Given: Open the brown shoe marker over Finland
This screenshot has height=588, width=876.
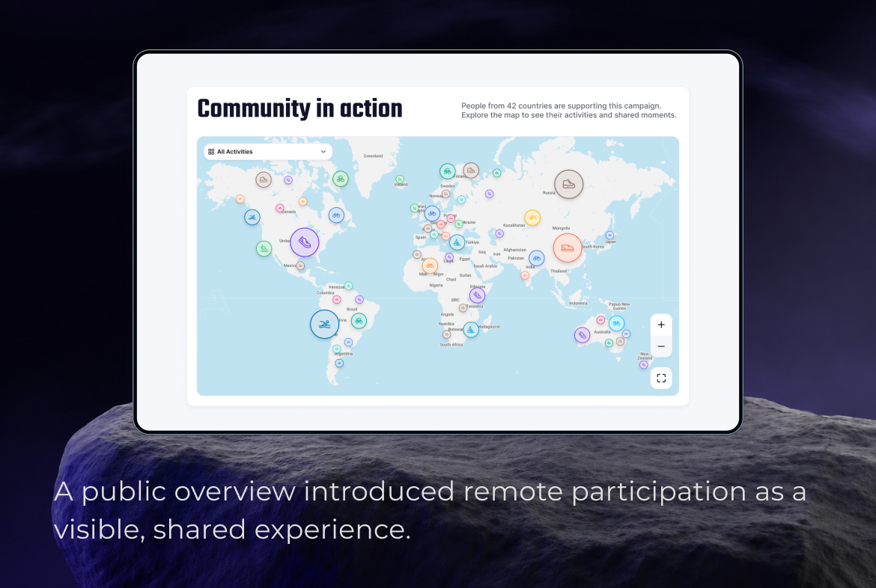Looking at the screenshot, I should [471, 171].
